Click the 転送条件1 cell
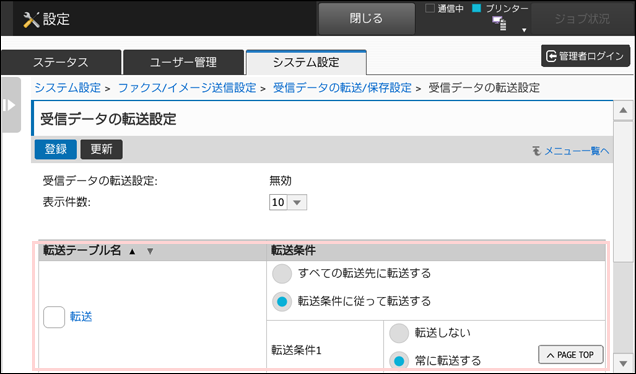This screenshot has height=374, width=636. click(x=325, y=350)
